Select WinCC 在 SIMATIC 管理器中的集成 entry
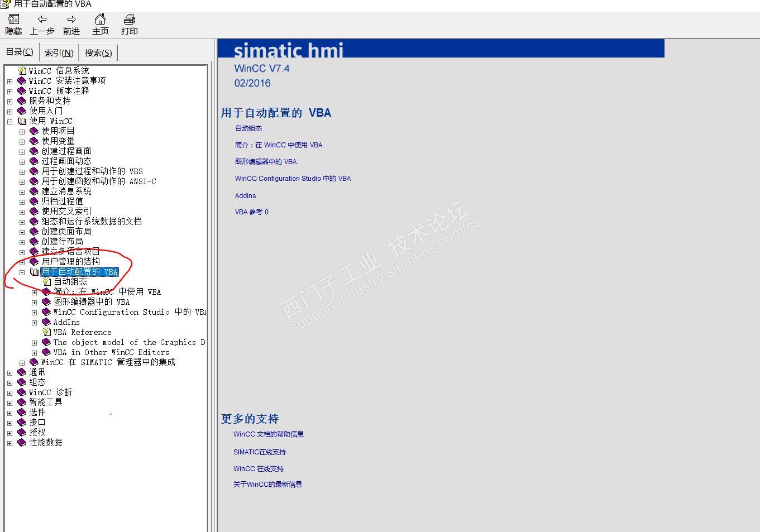The width and height of the screenshot is (760, 532). [x=108, y=362]
